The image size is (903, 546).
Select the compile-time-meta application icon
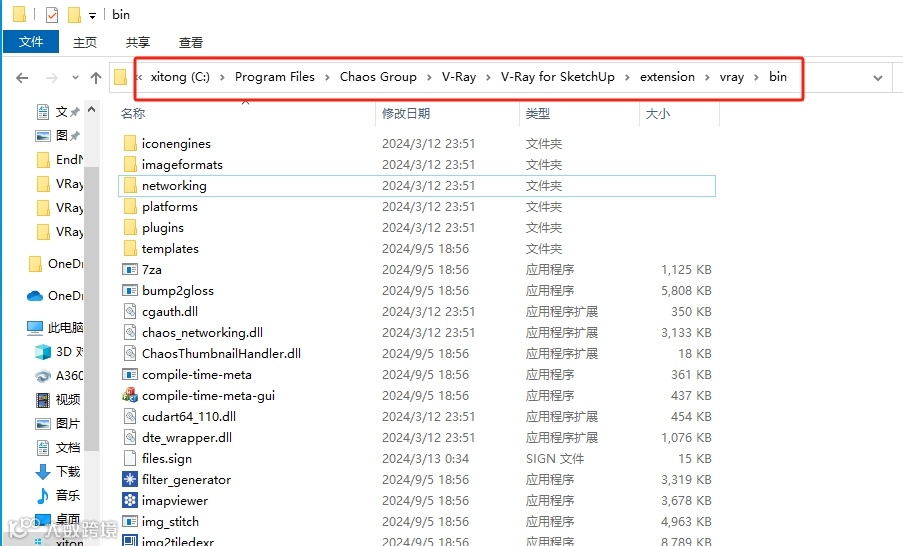(130, 375)
